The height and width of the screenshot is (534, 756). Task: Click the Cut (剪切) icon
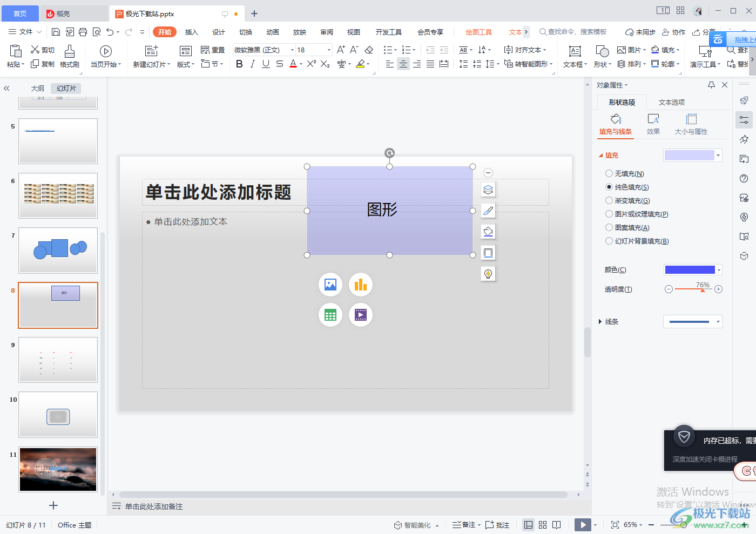coord(43,50)
